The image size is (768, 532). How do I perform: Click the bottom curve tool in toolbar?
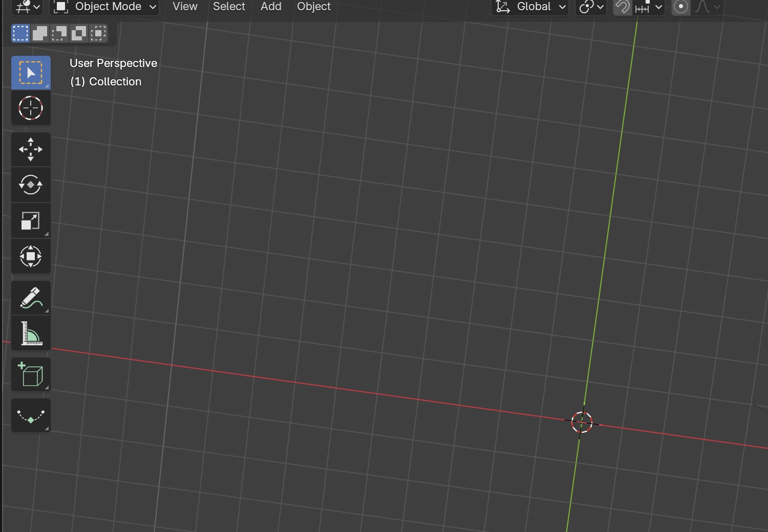click(x=31, y=415)
